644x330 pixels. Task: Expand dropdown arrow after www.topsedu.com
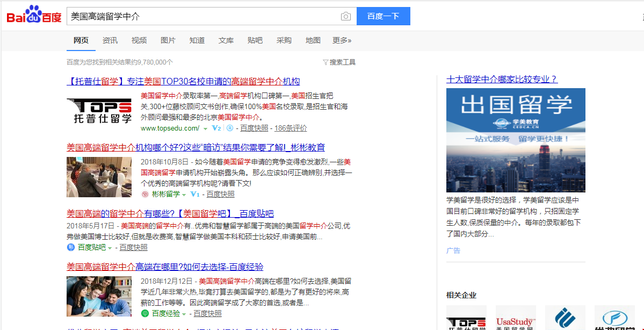coord(205,129)
